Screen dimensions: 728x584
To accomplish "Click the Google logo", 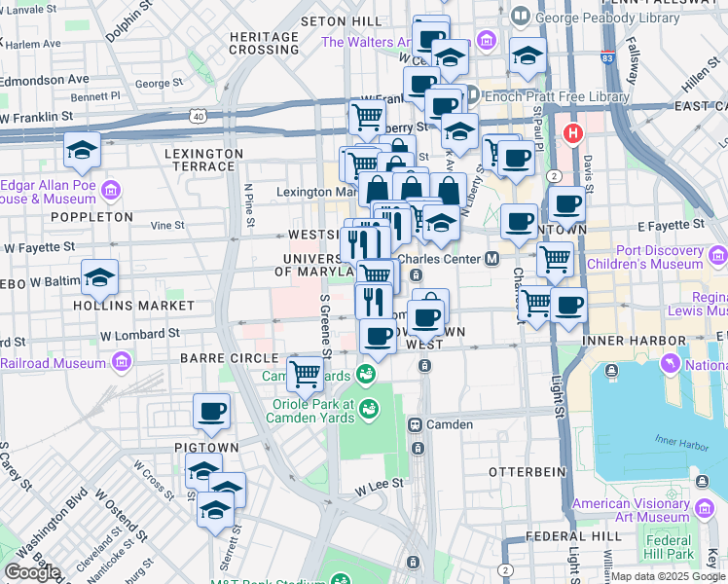I will [x=32, y=572].
